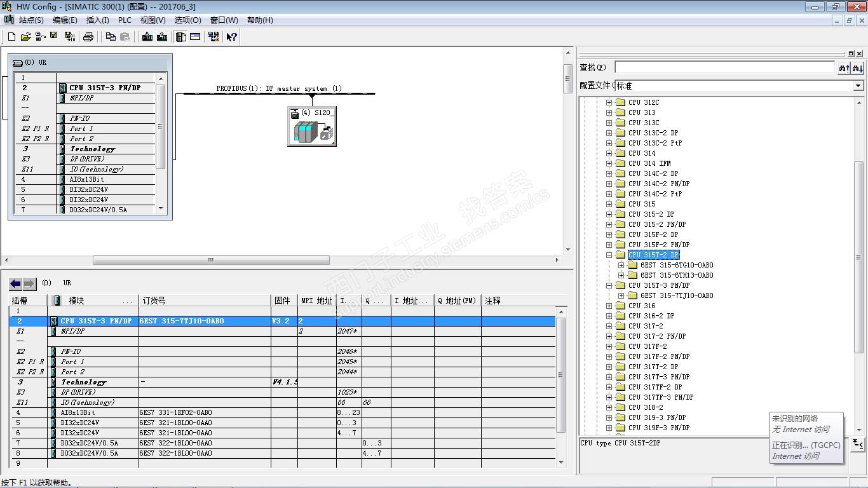Open the 选项(O) menu
This screenshot has width=868, height=488.
coord(187,20)
